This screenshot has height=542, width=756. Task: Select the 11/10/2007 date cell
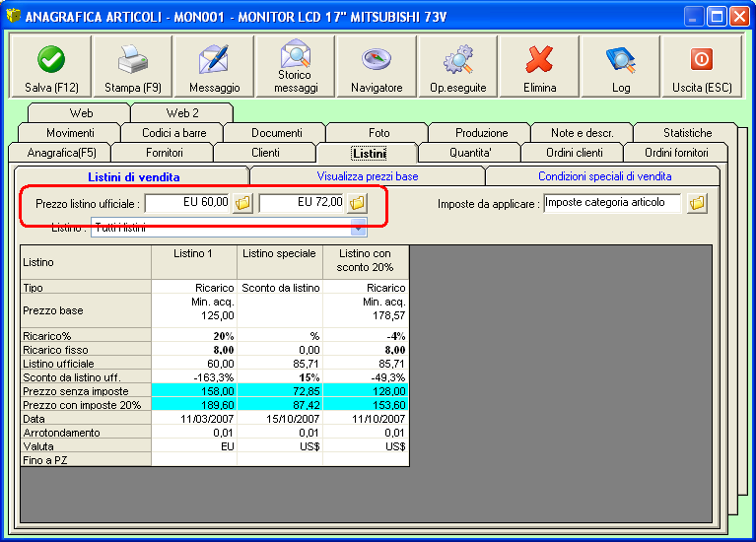tap(366, 419)
